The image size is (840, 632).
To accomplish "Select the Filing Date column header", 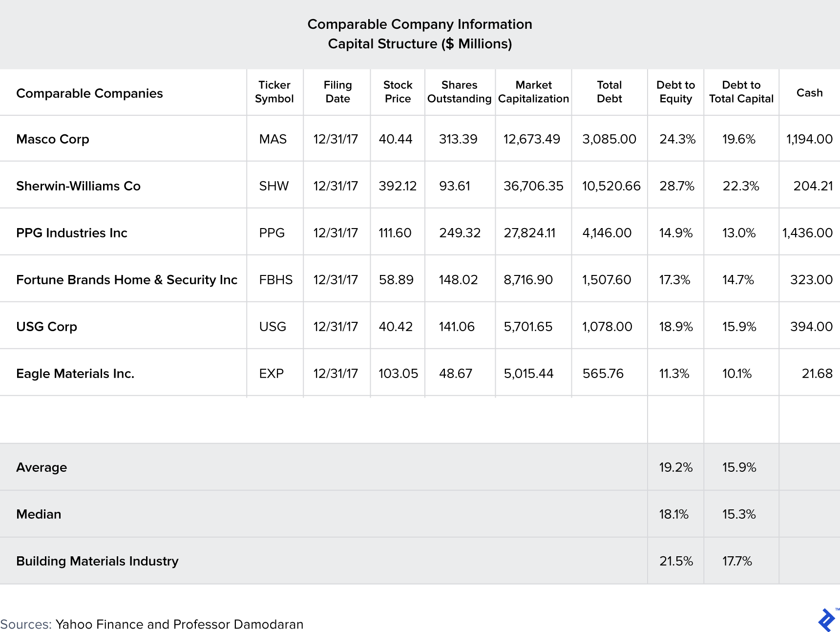I will point(337,92).
